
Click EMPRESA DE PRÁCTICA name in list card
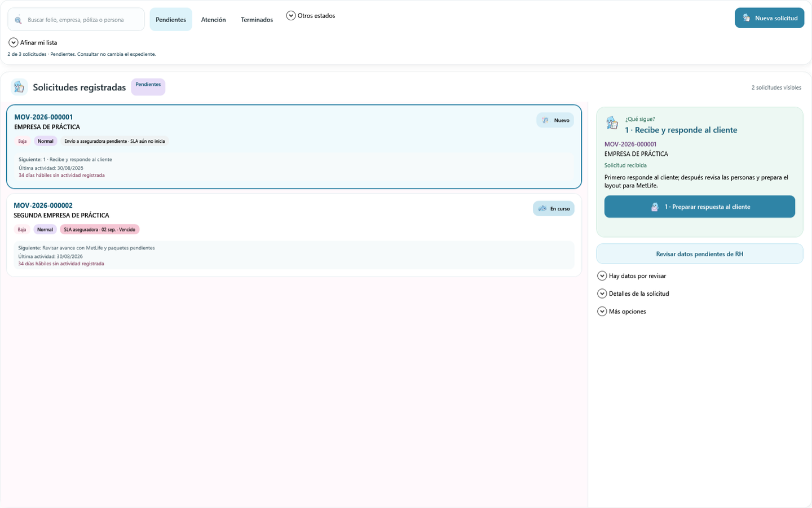point(47,127)
